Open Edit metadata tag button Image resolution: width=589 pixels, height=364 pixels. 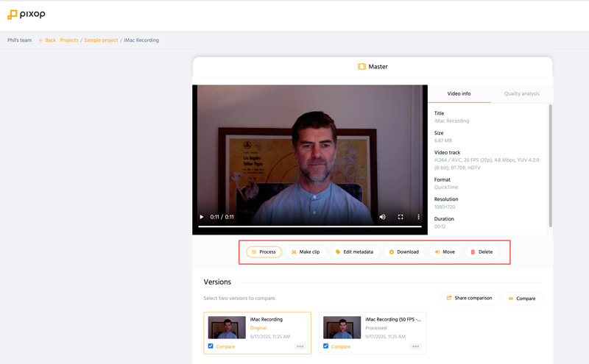(354, 251)
